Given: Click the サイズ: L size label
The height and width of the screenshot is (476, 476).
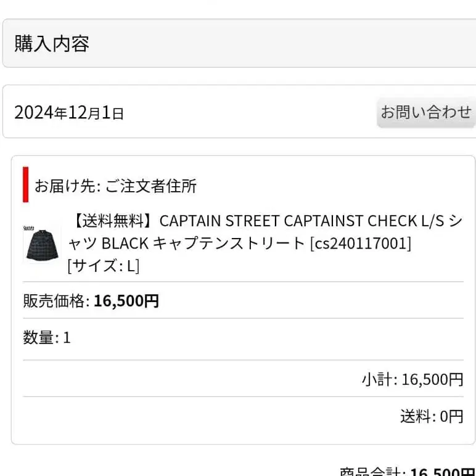Looking at the screenshot, I should [103, 266].
